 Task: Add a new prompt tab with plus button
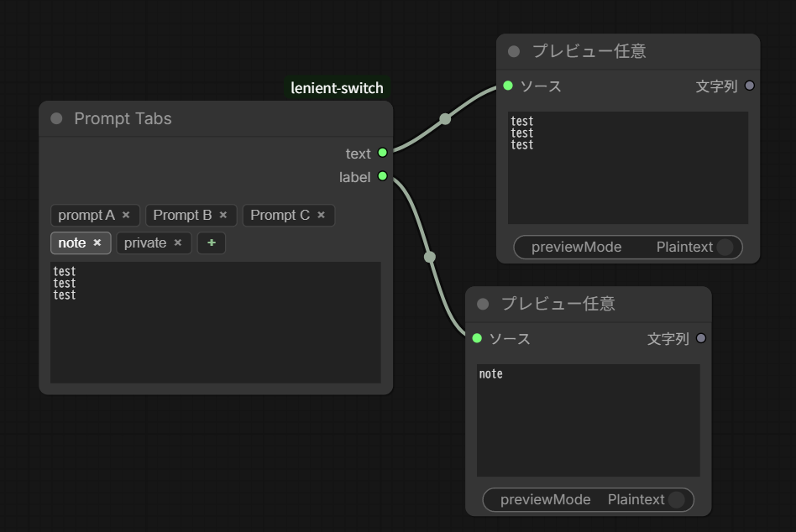(212, 243)
